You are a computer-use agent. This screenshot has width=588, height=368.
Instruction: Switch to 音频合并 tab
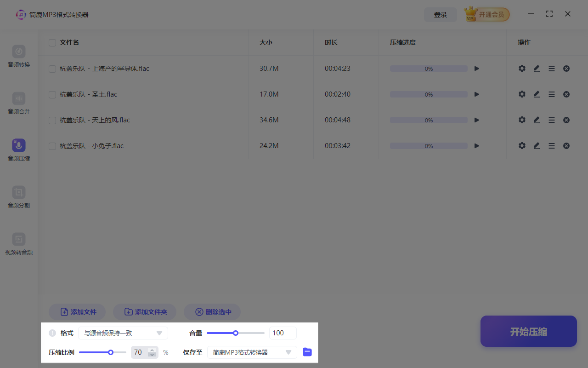pyautogui.click(x=19, y=103)
